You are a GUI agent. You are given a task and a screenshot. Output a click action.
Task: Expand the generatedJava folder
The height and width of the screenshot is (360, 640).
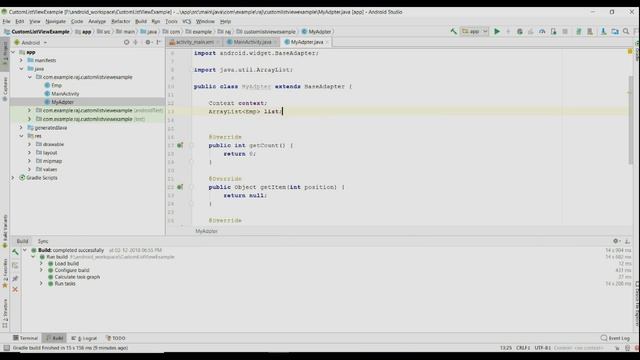pos(21,128)
